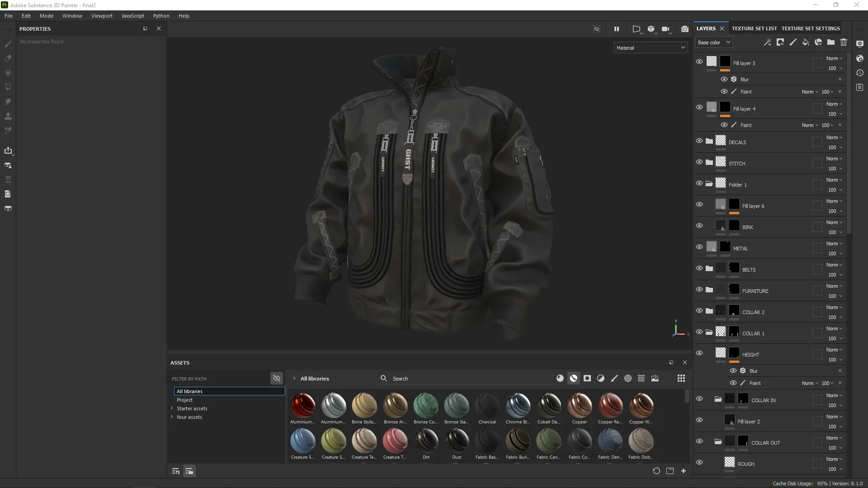Select the Stamp tool in left toolbar
Image resolution: width=868 pixels, height=488 pixels.
click(8, 116)
